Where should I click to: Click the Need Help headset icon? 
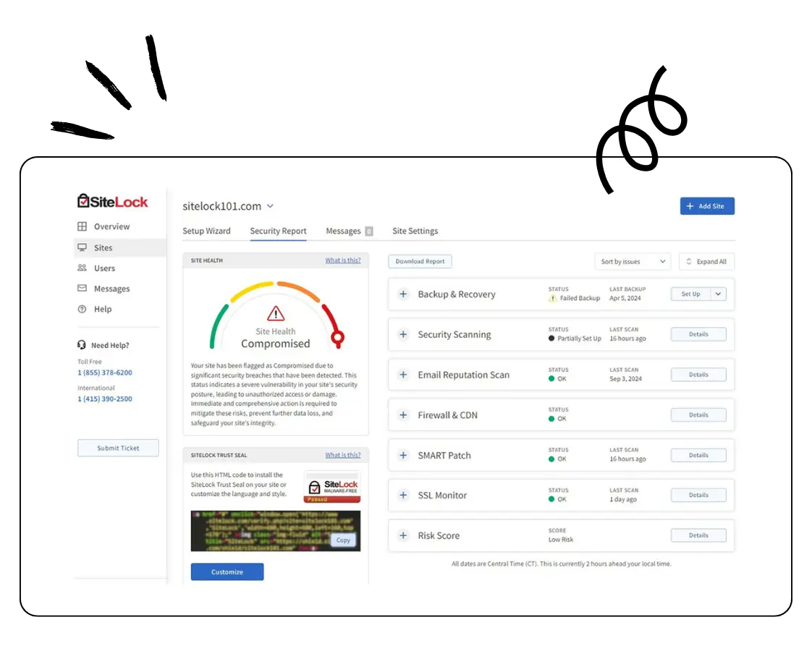81,344
